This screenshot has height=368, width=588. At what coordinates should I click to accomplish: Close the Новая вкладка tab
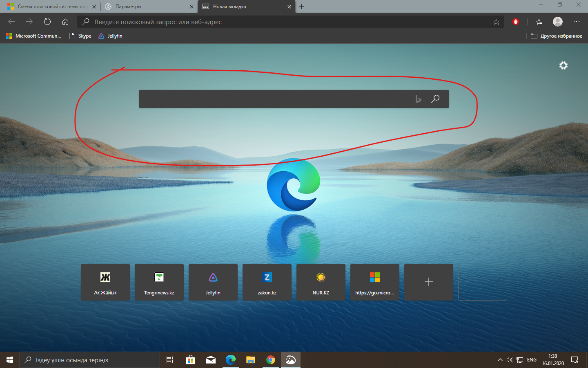pos(289,7)
